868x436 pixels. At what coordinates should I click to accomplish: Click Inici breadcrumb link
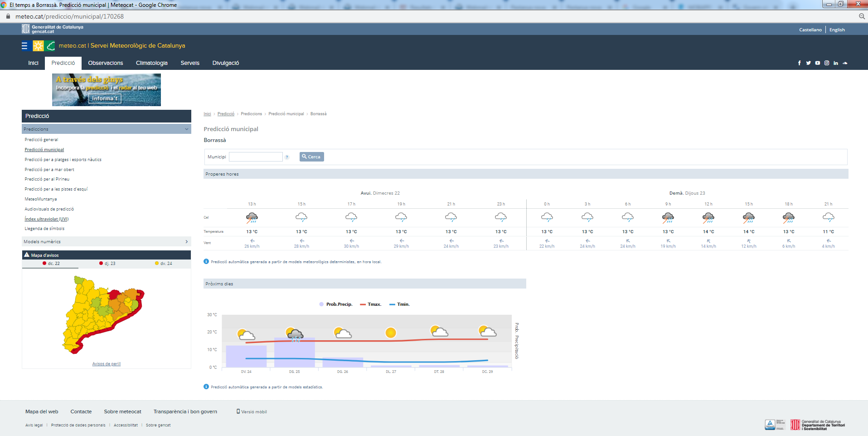[x=207, y=114]
